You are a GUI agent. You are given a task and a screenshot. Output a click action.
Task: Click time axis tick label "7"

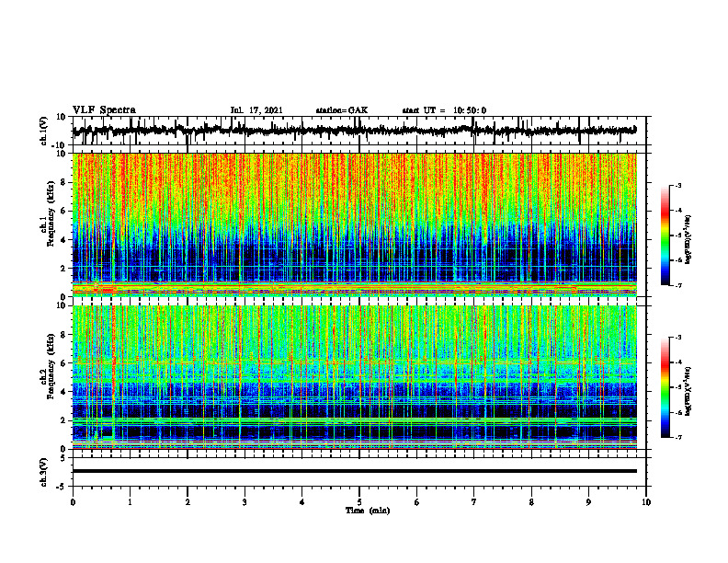tap(474, 502)
